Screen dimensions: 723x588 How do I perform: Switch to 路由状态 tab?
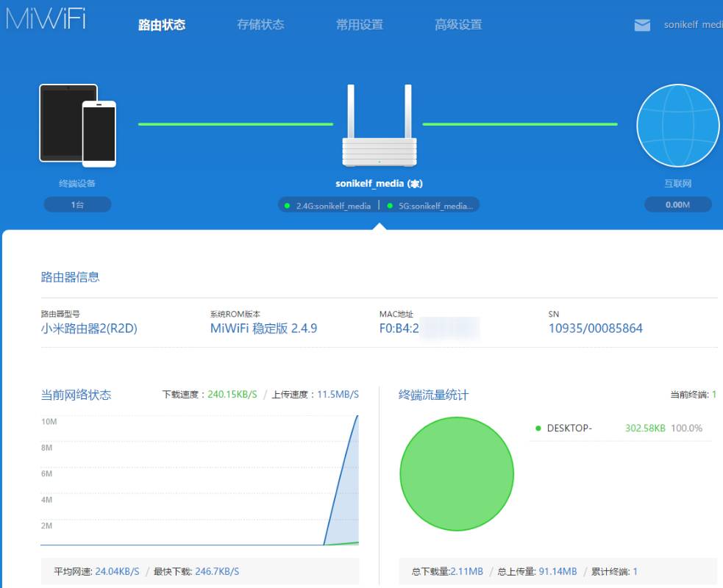162,25
